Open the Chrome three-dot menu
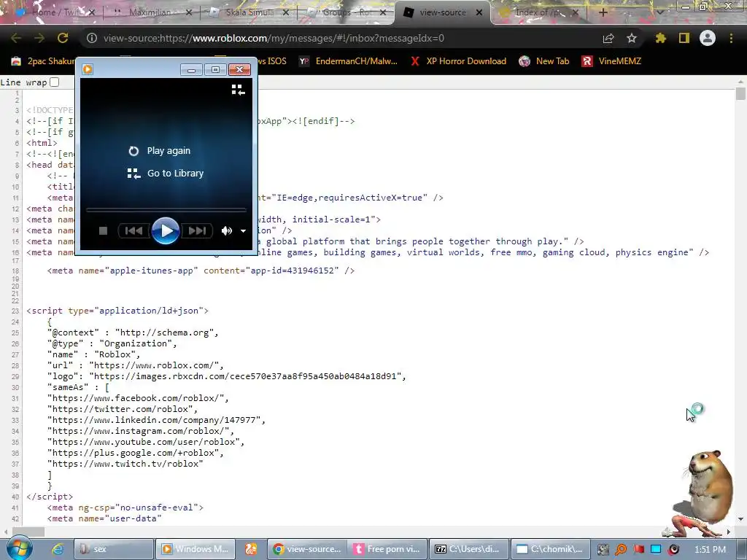This screenshot has height=560, width=747. 731,38
